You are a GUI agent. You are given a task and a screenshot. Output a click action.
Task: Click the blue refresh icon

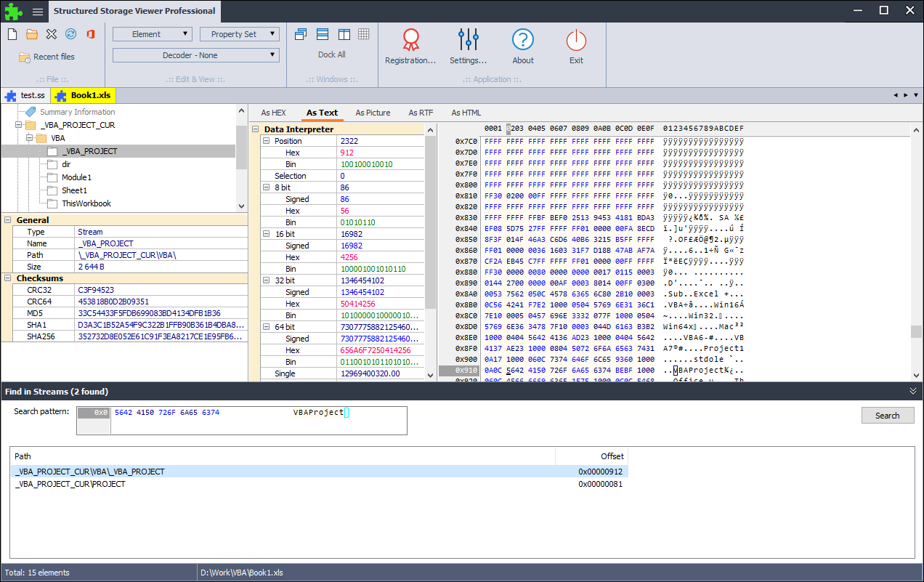pos(71,34)
